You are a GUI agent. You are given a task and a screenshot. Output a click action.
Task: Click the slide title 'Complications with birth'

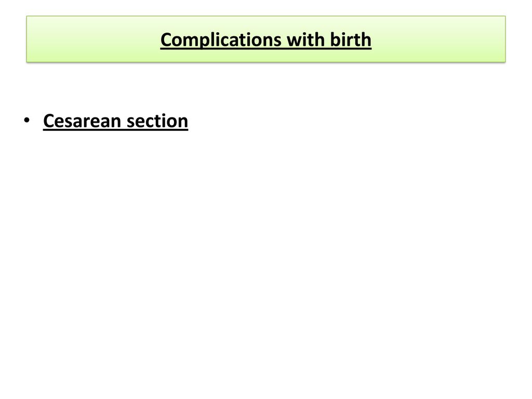point(265,39)
